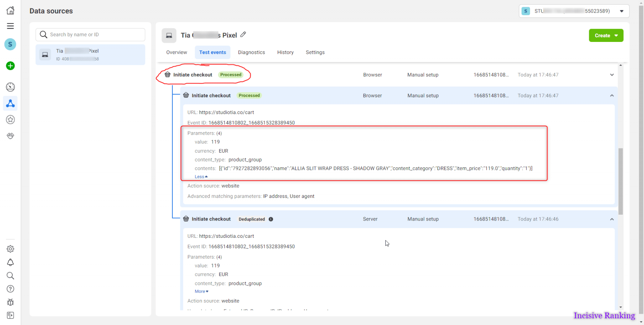644x325 pixels.
Task: Open the S account avatar
Action: click(10, 44)
